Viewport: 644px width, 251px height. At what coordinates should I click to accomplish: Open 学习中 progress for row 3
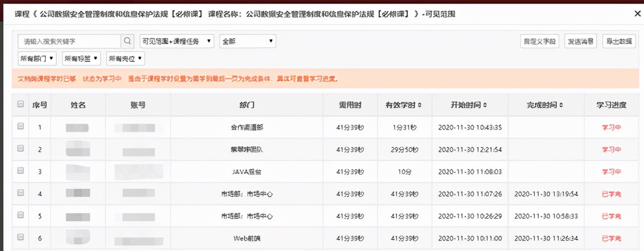[611, 172]
